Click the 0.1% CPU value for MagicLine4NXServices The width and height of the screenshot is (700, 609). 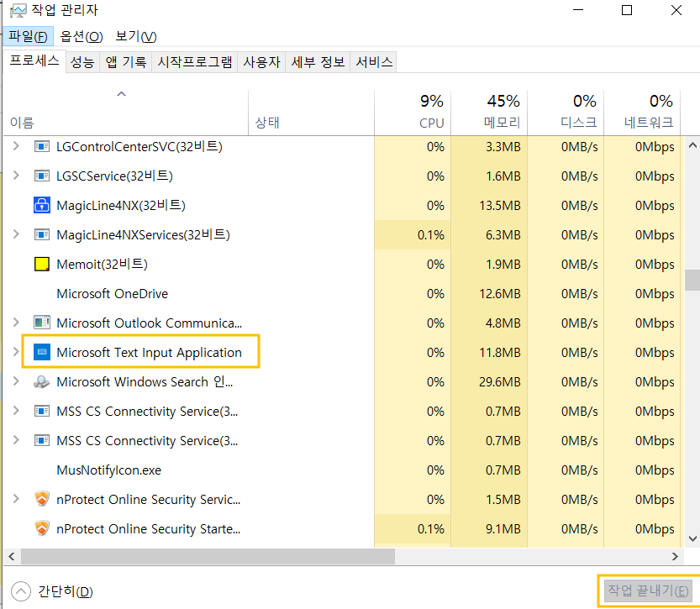[431, 235]
